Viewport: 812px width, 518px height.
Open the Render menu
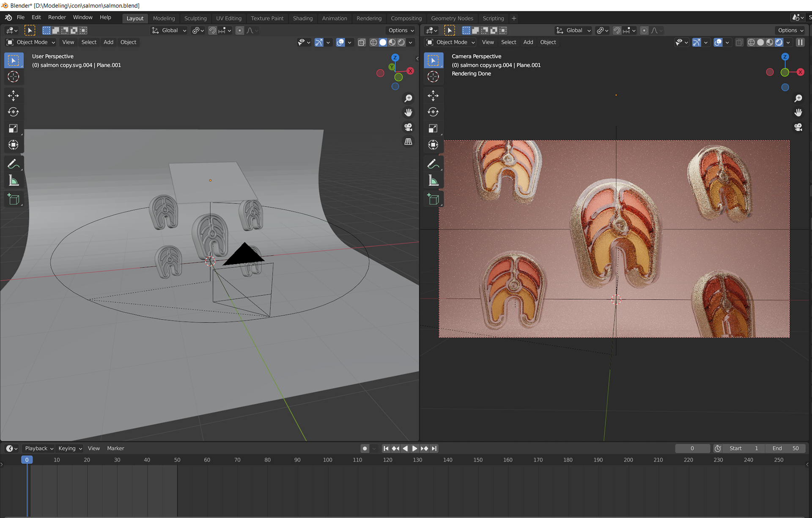tap(57, 17)
